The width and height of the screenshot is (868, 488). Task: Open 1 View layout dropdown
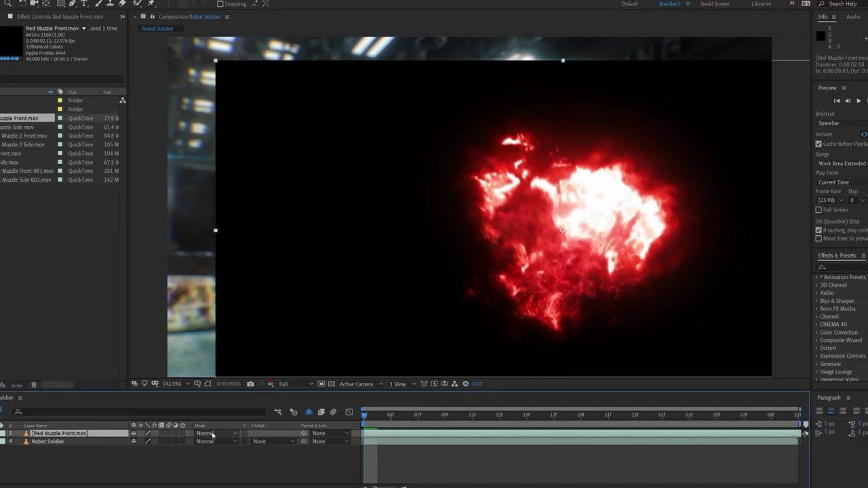(403, 384)
